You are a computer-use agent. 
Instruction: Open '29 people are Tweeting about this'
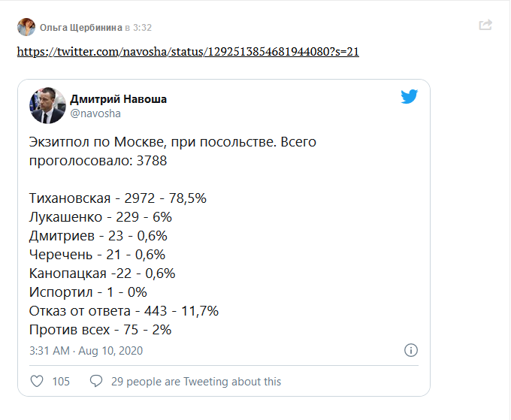coord(196,381)
